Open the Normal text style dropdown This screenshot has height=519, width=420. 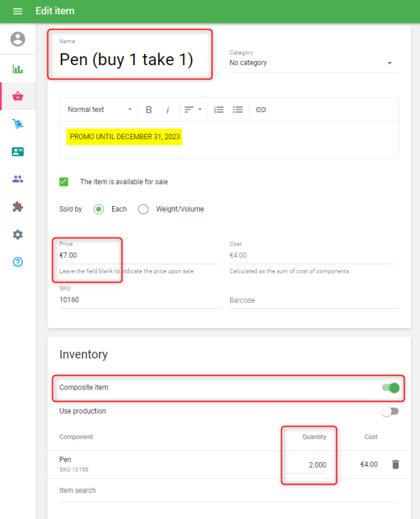tap(100, 109)
